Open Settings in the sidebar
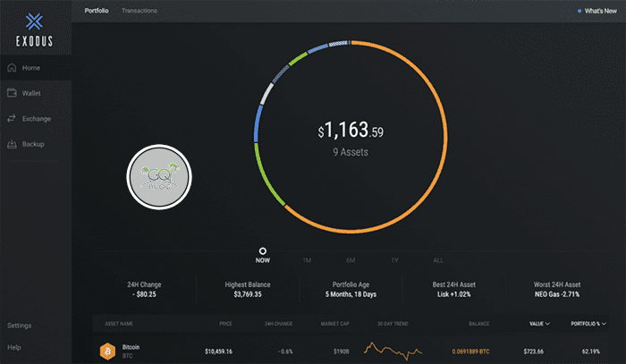Viewport: 626px width, 364px height. point(19,326)
